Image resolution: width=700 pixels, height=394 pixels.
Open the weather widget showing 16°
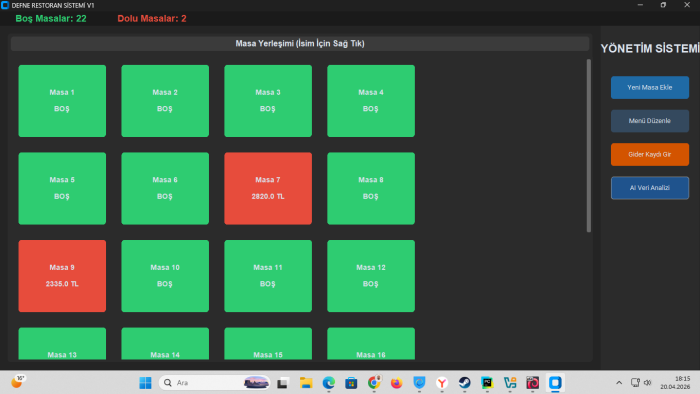[18, 382]
